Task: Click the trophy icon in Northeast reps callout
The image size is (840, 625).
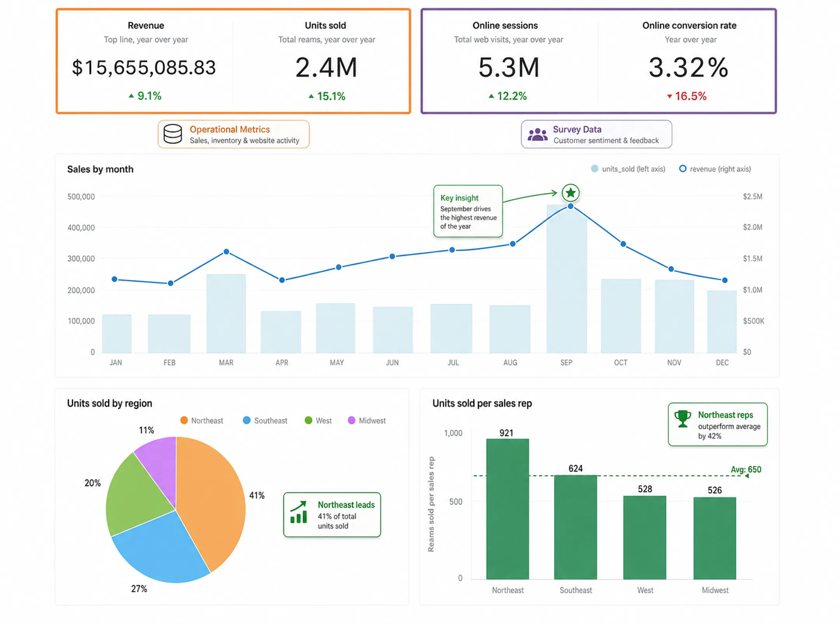Action: click(682, 419)
